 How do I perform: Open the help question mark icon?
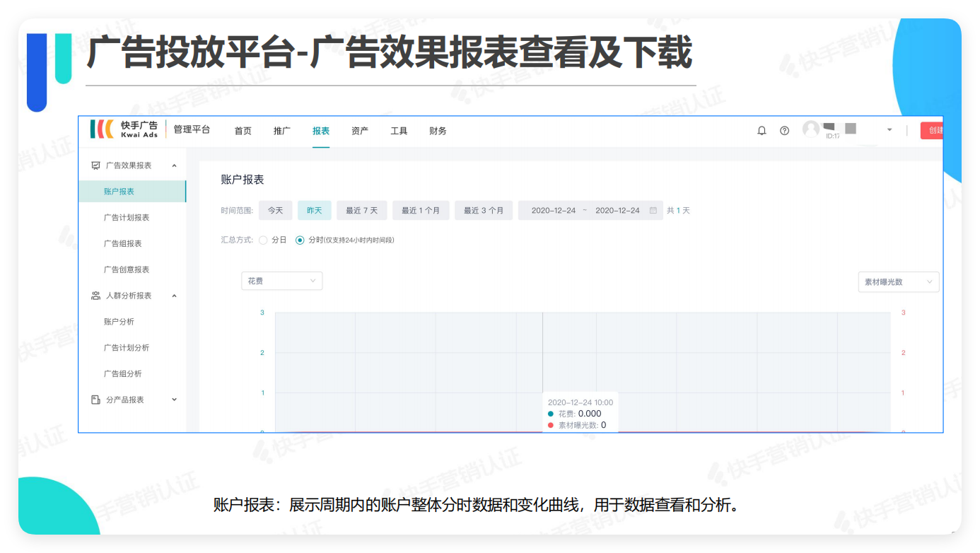(x=784, y=131)
